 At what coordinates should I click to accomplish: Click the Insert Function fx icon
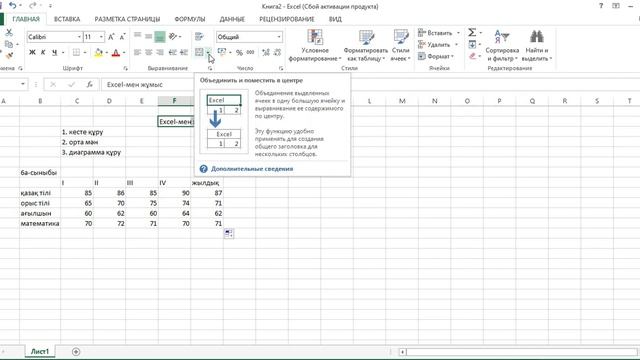pos(89,84)
